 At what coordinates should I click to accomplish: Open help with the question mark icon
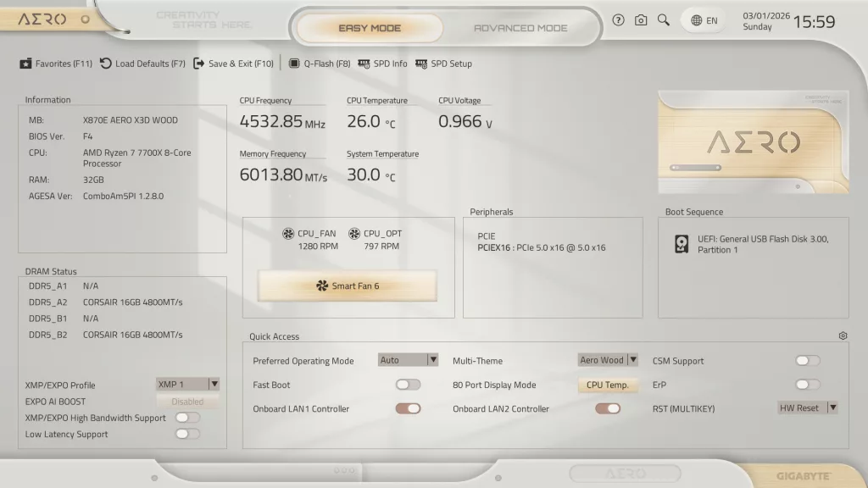point(618,19)
